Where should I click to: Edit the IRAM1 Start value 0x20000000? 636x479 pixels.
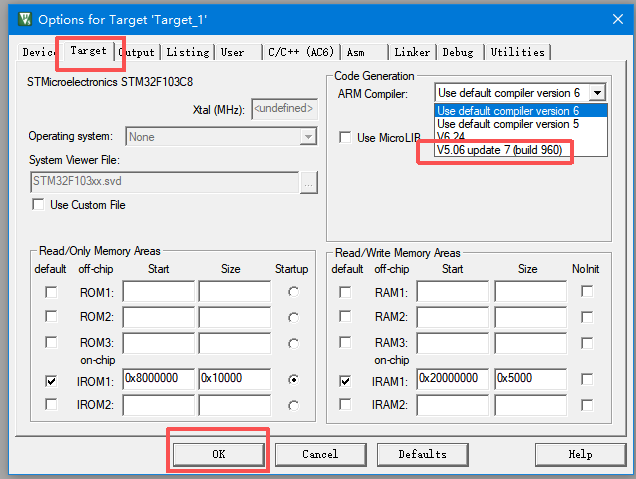453,379
